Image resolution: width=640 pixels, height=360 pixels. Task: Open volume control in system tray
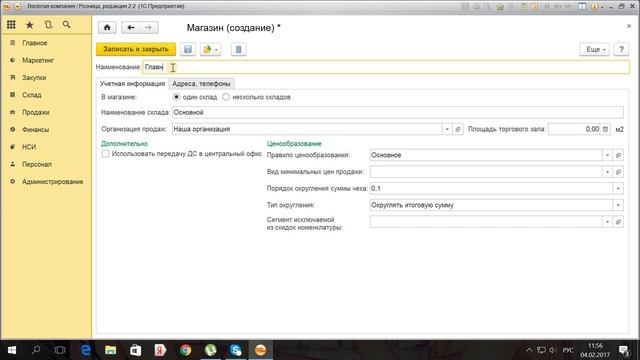click(553, 350)
